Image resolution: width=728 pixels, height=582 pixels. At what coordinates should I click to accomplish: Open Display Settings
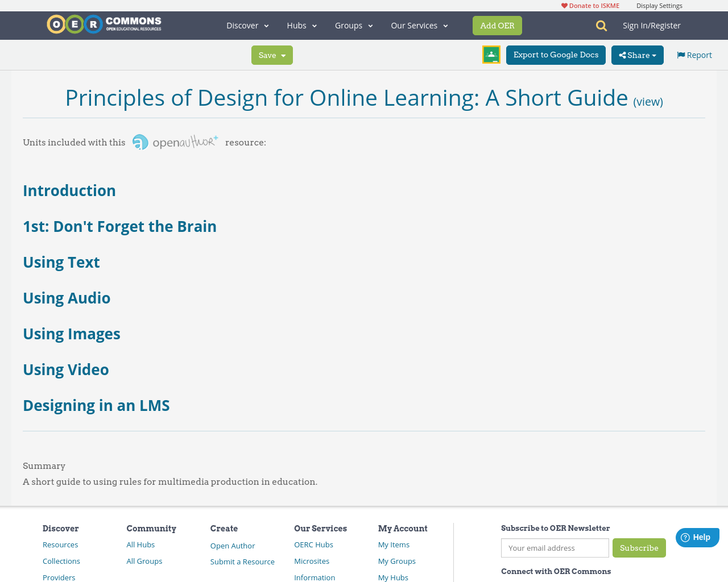(x=659, y=5)
